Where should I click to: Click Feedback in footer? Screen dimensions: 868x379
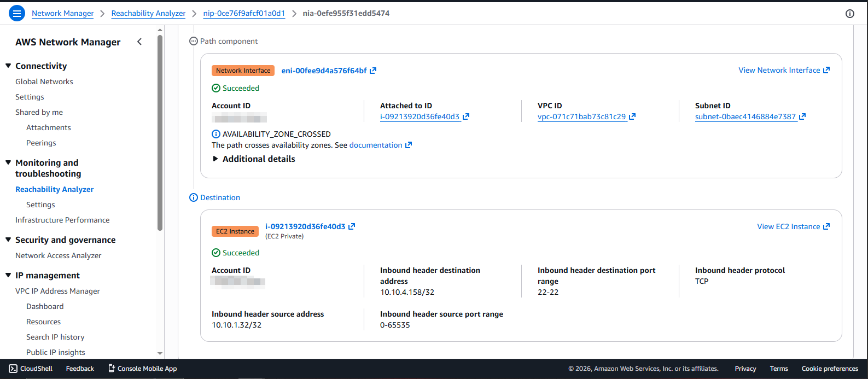(80, 369)
